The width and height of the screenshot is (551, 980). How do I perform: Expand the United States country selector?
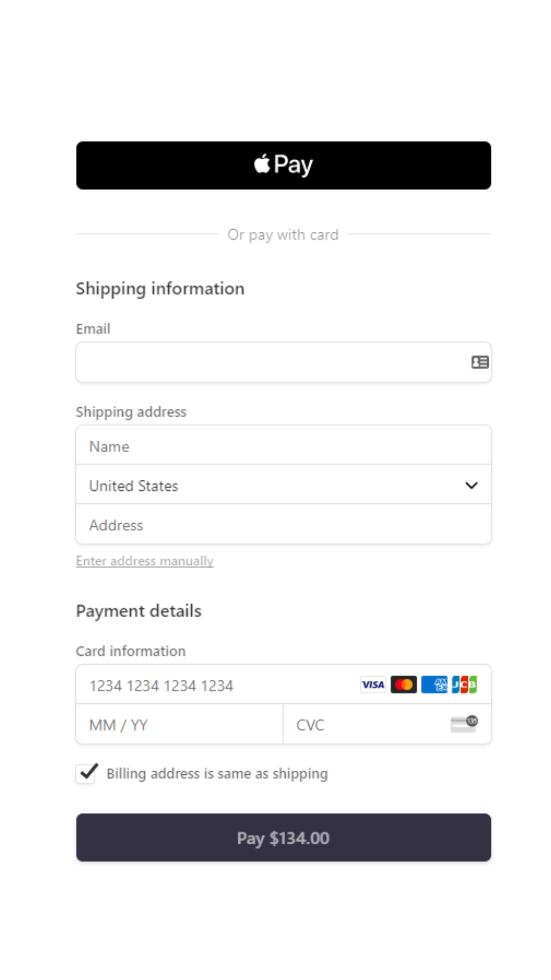coord(283,485)
